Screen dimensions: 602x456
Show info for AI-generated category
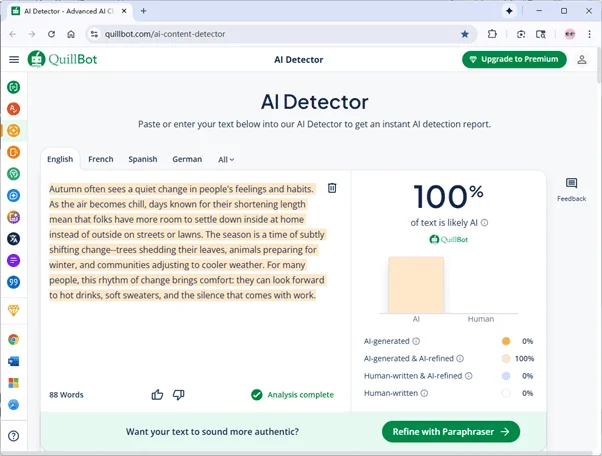click(x=416, y=341)
